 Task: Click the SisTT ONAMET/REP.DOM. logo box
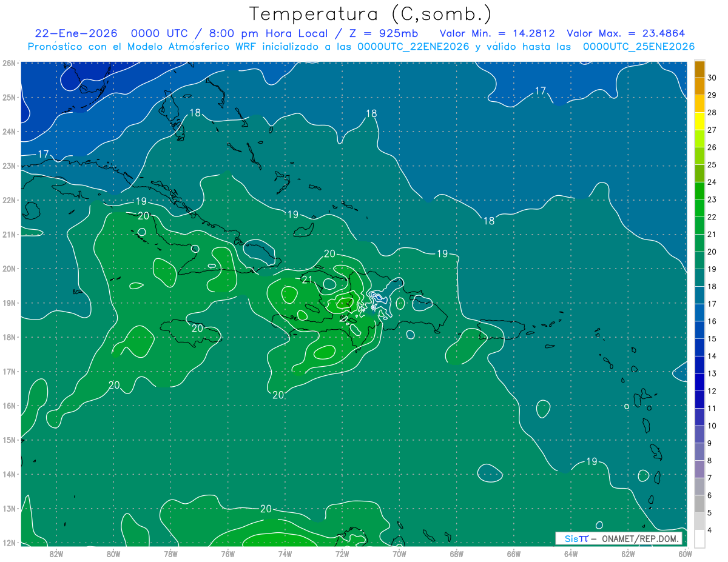[618, 538]
